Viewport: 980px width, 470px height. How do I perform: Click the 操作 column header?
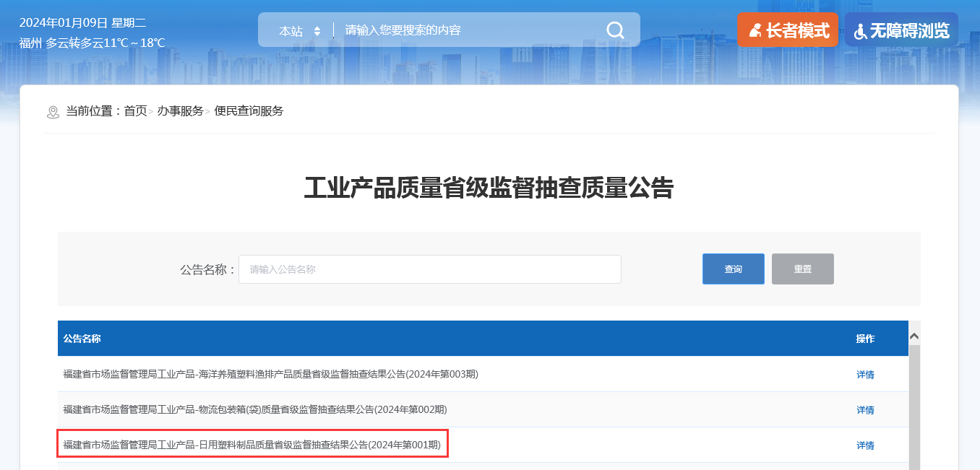pos(865,339)
